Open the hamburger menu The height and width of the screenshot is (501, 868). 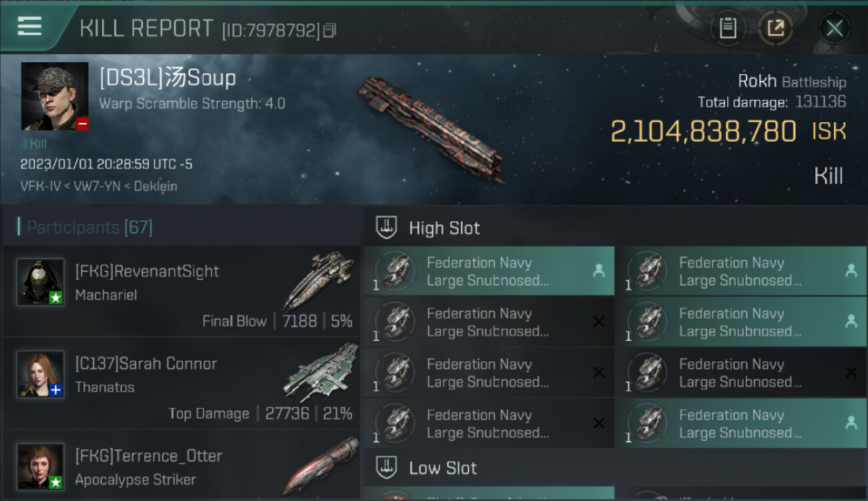coord(29,27)
